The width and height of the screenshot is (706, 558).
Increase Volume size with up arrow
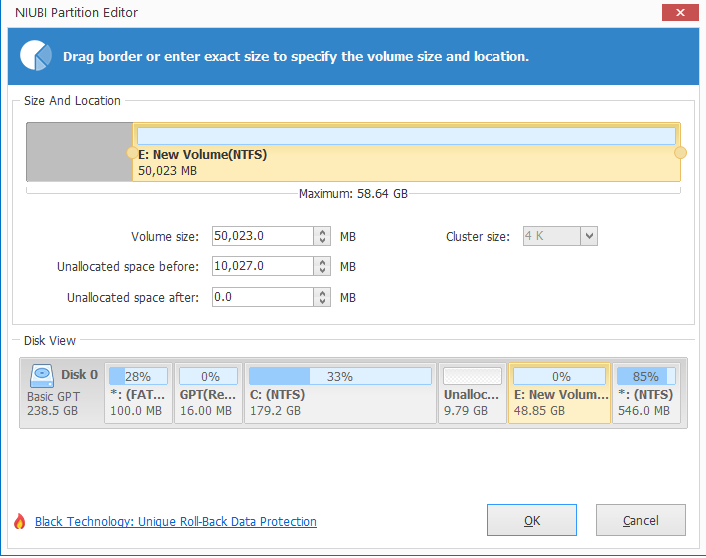[322, 231]
